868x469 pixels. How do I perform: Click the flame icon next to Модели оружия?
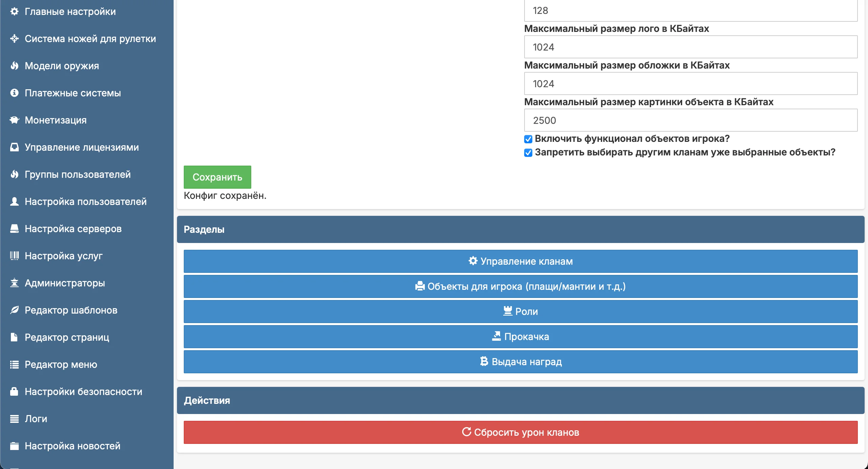[x=14, y=66]
